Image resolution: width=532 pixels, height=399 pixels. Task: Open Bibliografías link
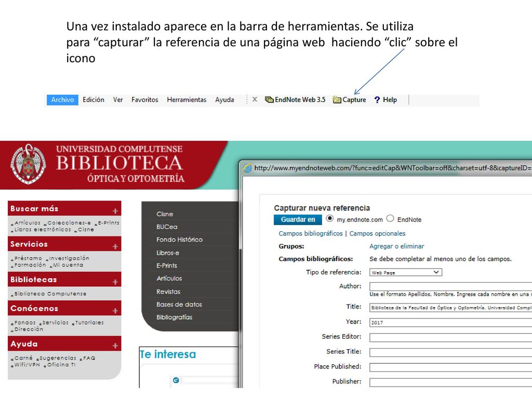(175, 317)
